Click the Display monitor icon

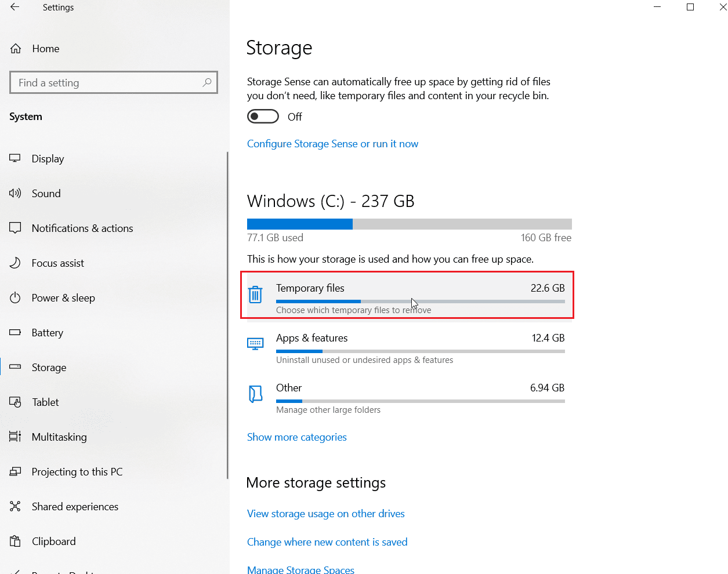tap(15, 158)
